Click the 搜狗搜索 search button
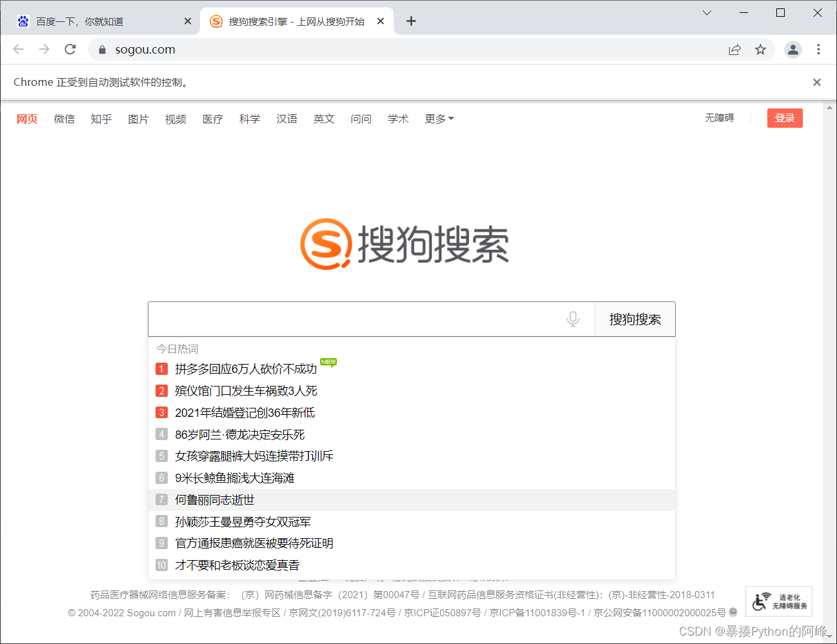The height and width of the screenshot is (644, 837). (635, 319)
